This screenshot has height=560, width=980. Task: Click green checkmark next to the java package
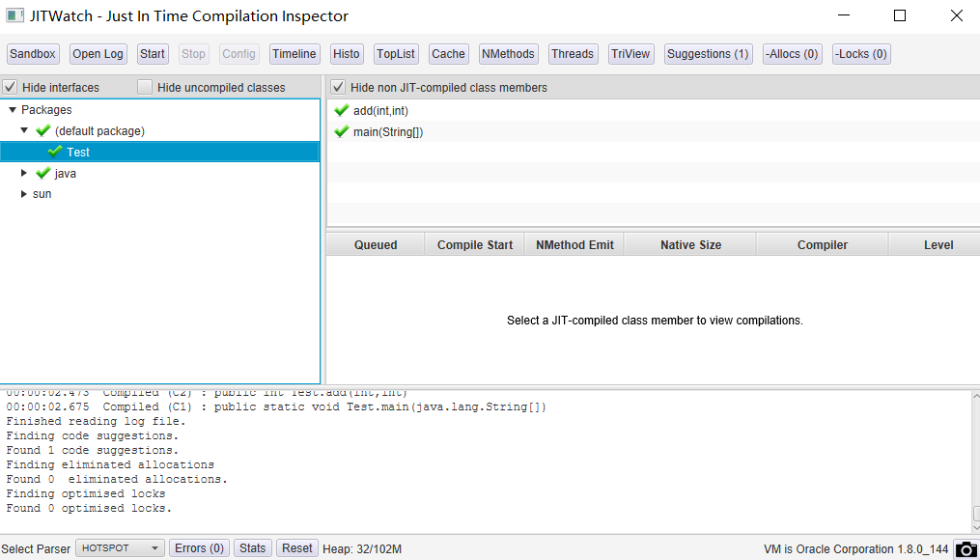(x=43, y=173)
